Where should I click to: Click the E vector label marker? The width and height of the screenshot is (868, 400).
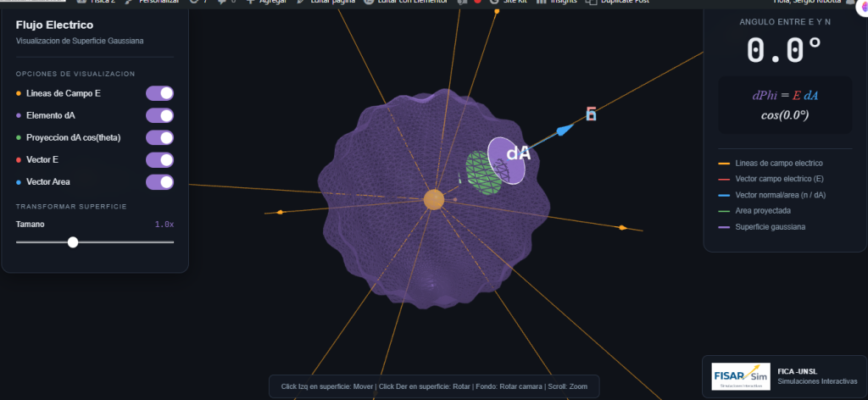point(592,114)
